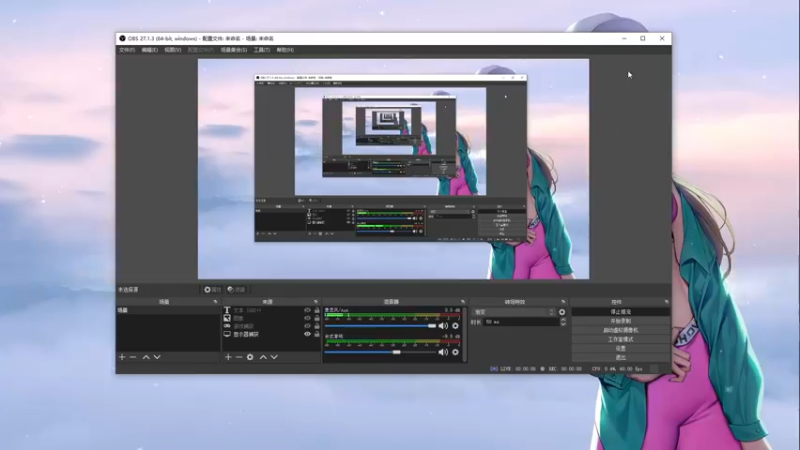This screenshot has height=450, width=800.
Task: Click 工作室模式 Studio Mode button
Action: pyautogui.click(x=620, y=339)
